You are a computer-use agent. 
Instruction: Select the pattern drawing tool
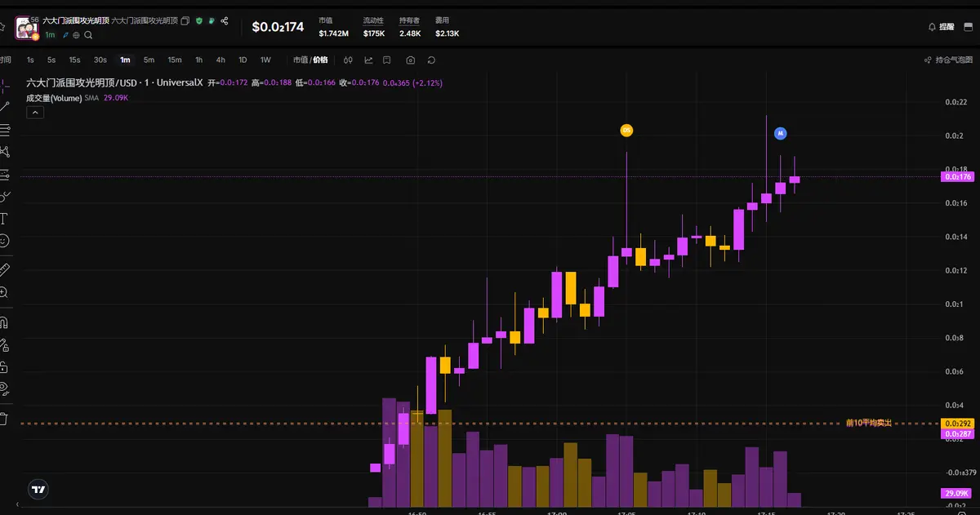(x=4, y=152)
